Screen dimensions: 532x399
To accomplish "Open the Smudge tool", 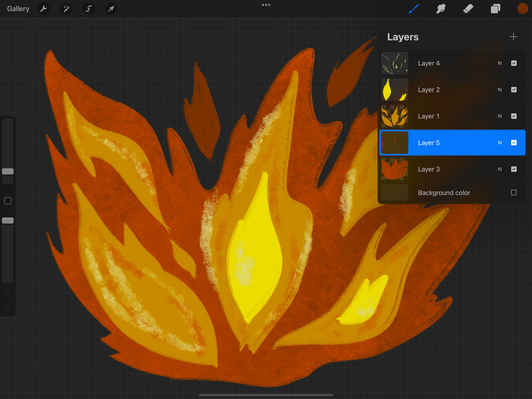I will [x=441, y=8].
